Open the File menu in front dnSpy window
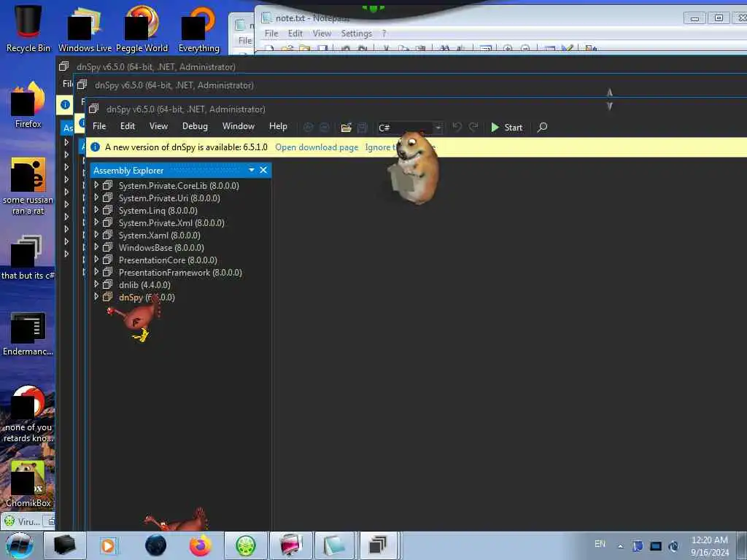This screenshot has height=560, width=747. click(x=99, y=126)
